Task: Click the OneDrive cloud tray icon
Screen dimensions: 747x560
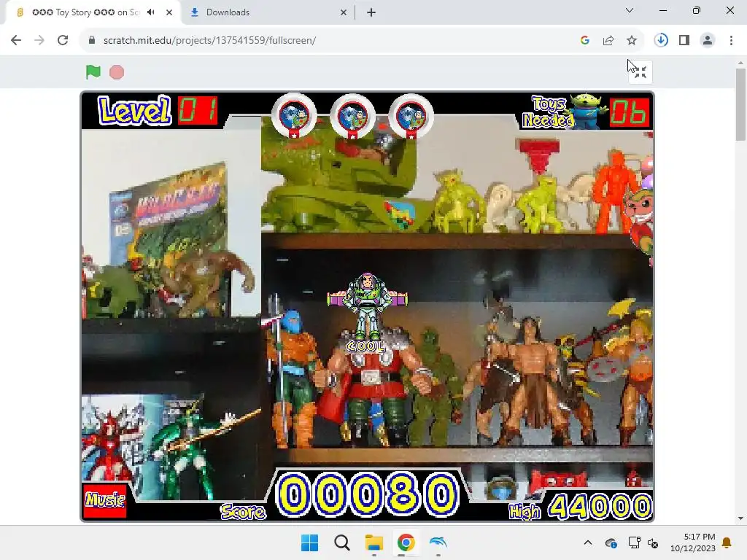Action: tap(611, 542)
